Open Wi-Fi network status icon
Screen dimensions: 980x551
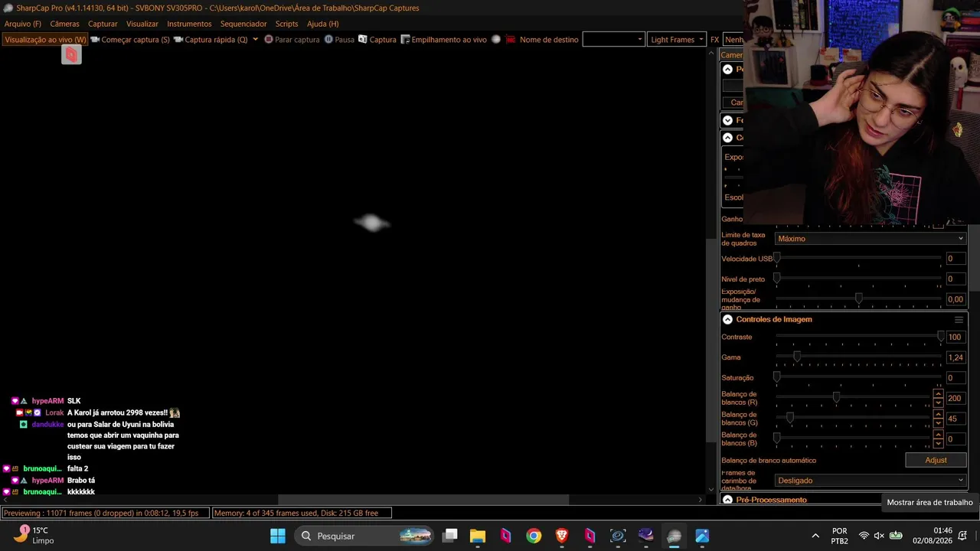[864, 536]
